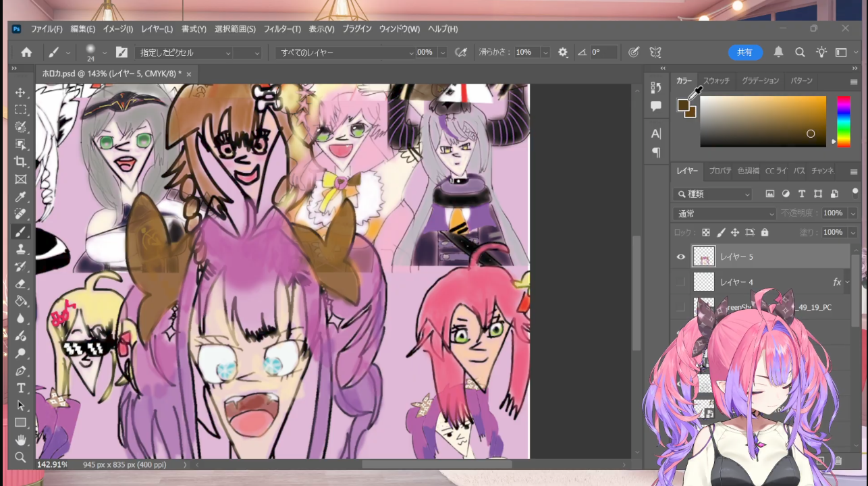This screenshot has width=868, height=486.
Task: Switch to the スウォッチ tab
Action: 716,81
